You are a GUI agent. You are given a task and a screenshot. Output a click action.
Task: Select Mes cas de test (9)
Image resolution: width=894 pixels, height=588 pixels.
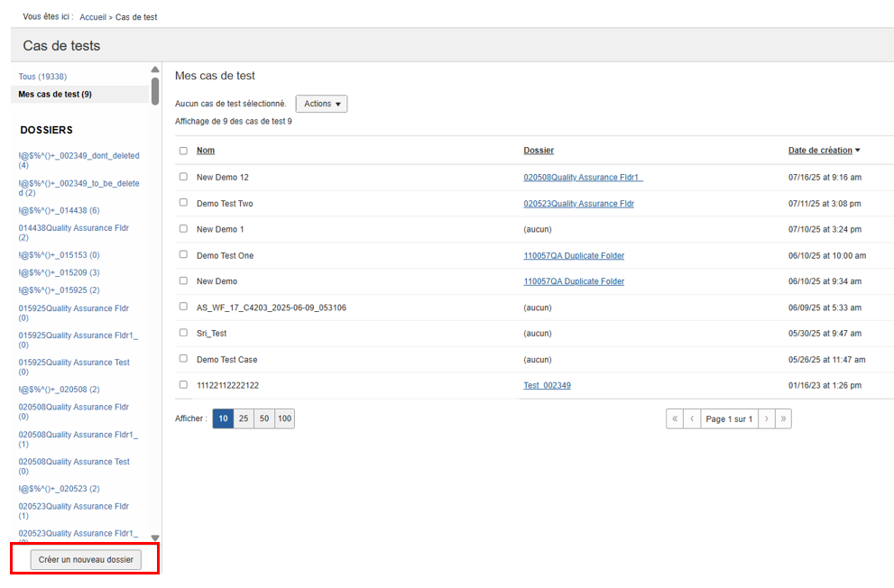click(x=54, y=94)
